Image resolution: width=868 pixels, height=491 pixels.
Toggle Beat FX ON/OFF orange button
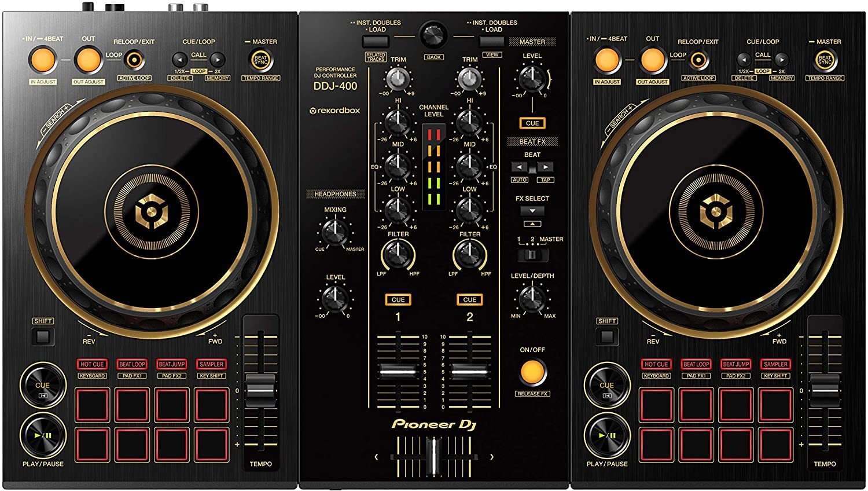click(x=532, y=373)
